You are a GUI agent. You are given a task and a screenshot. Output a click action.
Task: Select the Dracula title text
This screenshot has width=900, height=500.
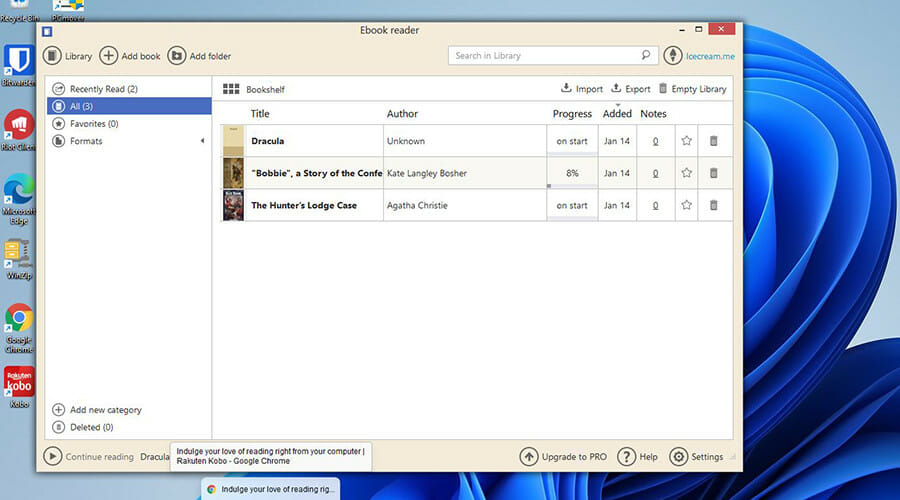pos(267,141)
